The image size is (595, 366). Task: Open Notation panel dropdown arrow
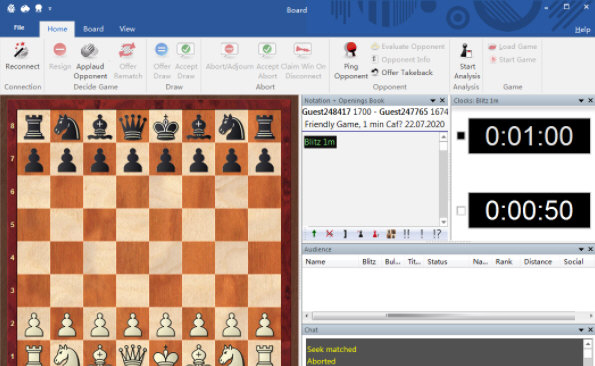(433, 101)
